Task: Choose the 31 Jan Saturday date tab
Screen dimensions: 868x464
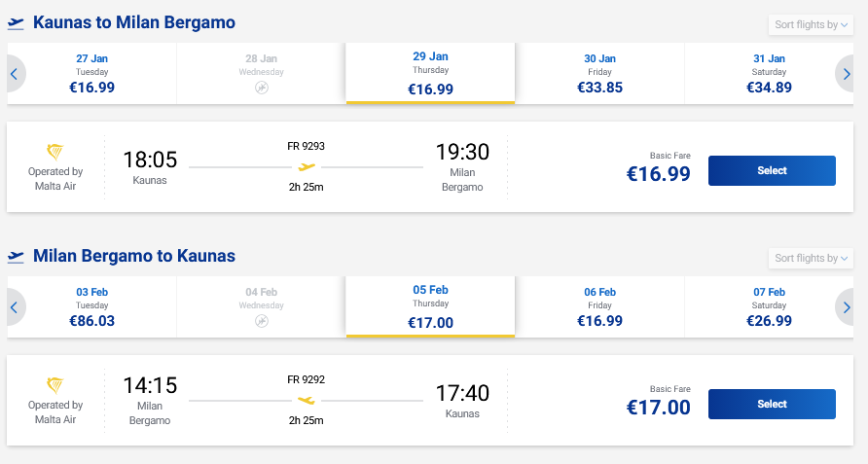Action: (x=769, y=73)
